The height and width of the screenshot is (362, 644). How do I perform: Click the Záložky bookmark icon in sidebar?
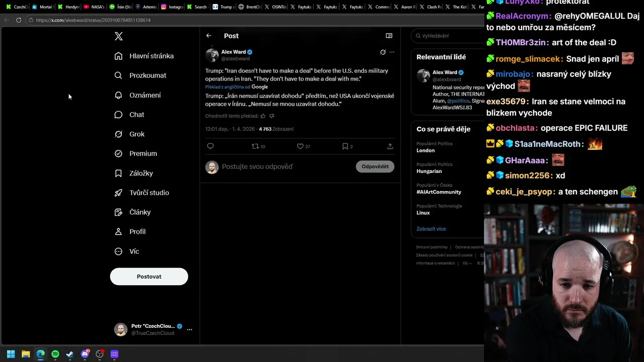tap(118, 173)
